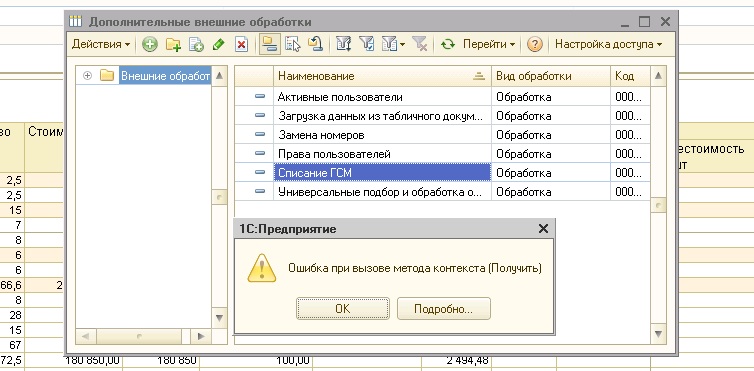Click the row icon beside Универсальные подбор
Screen dimensions: 754x371
coord(260,191)
